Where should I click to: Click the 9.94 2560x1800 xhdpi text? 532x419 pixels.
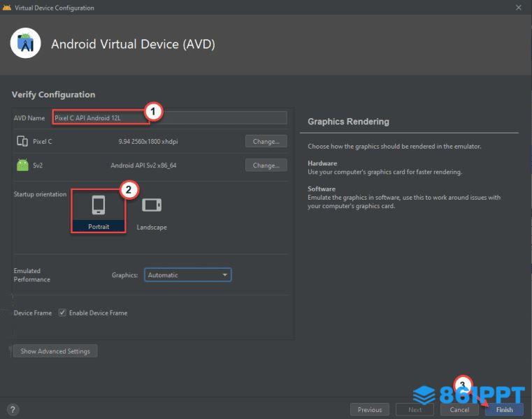point(148,141)
